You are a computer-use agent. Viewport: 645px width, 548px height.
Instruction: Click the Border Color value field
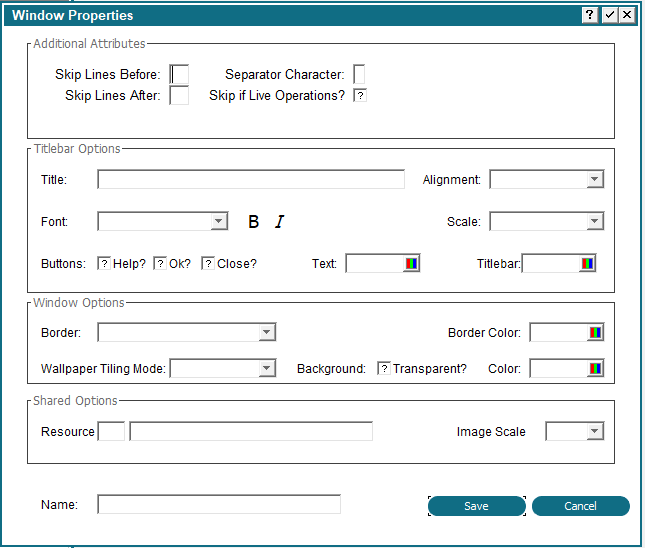point(559,332)
